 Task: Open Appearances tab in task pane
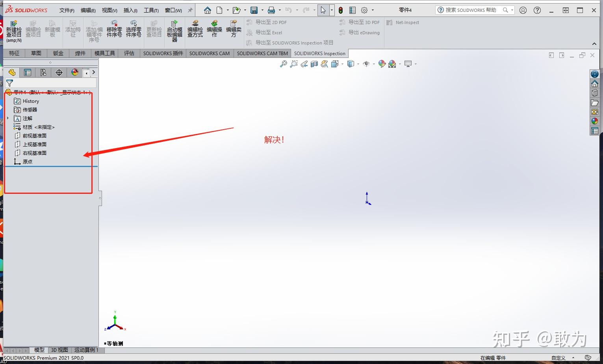click(595, 121)
